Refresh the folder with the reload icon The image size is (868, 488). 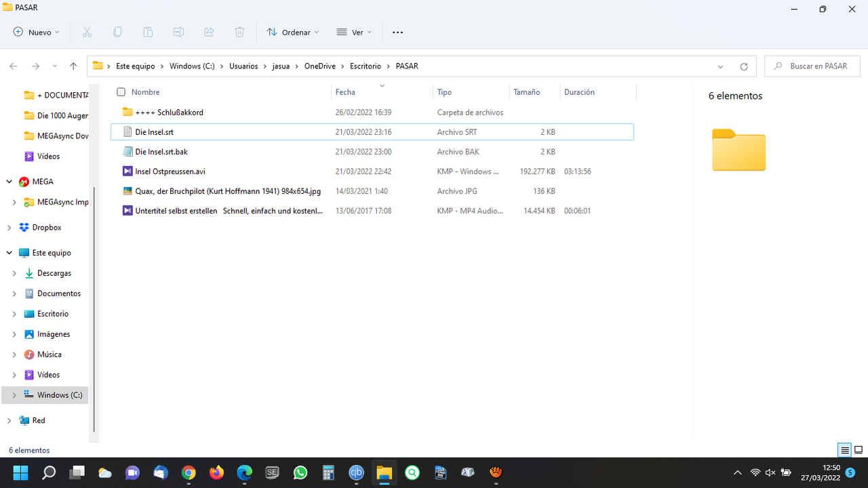point(744,66)
